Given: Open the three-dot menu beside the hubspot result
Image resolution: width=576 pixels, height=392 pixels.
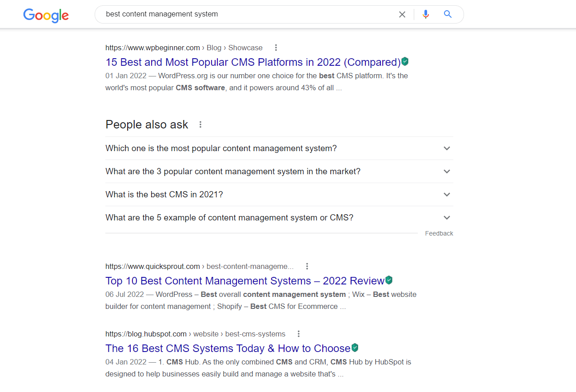Looking at the screenshot, I should pyautogui.click(x=299, y=334).
